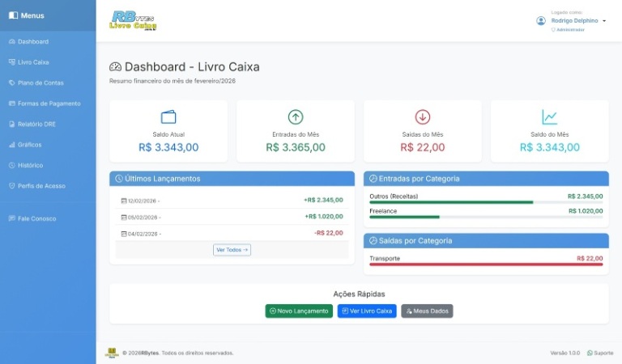Click the gauge icon beside Dashboard title
The width and height of the screenshot is (622, 364).
(115, 66)
